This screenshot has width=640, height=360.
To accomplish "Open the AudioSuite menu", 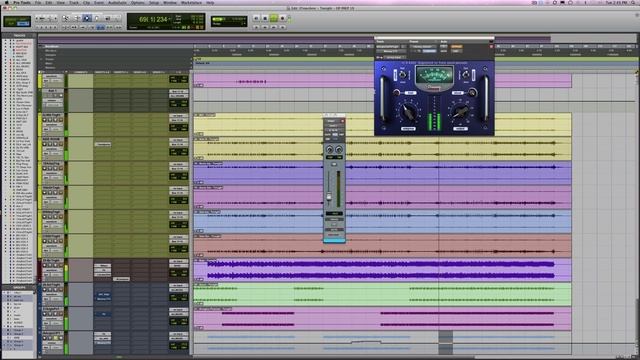I will pyautogui.click(x=117, y=2).
